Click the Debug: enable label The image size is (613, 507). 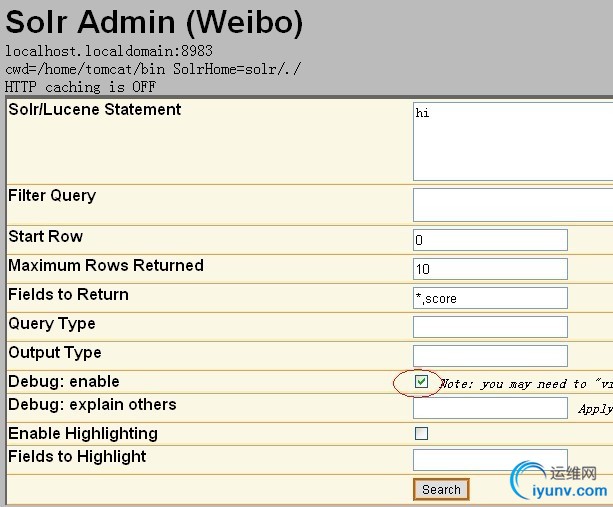(64, 382)
